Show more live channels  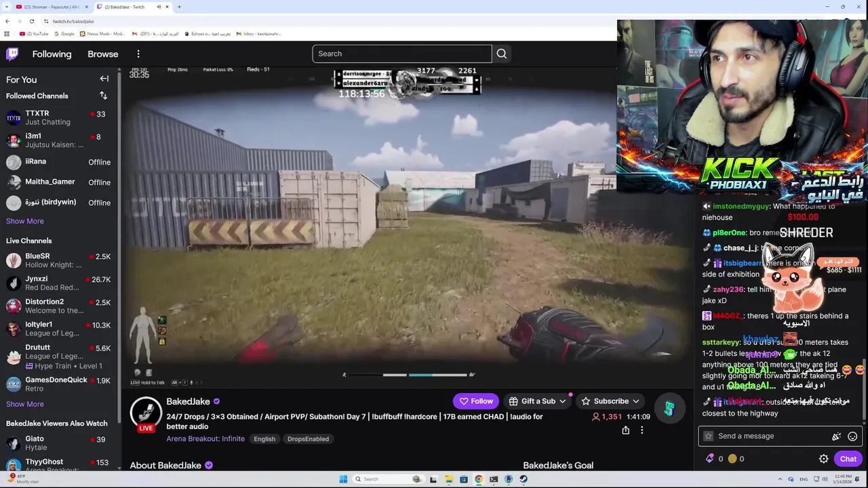coord(25,404)
